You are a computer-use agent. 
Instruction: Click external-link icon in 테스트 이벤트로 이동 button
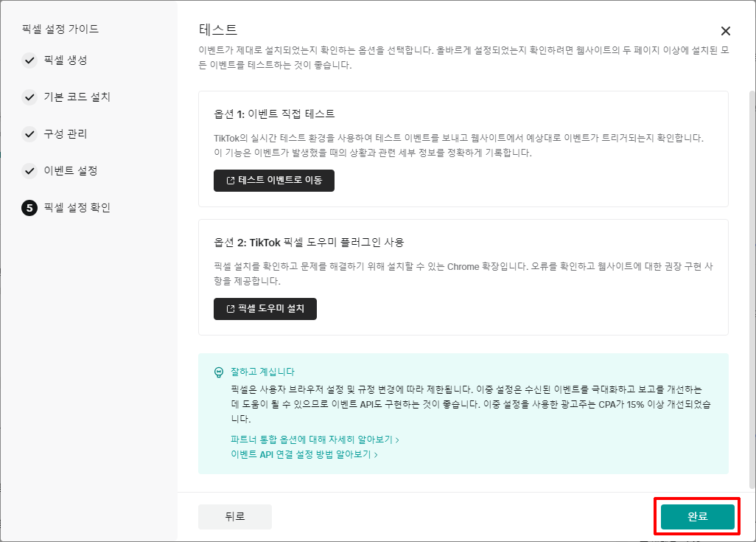[x=230, y=181]
